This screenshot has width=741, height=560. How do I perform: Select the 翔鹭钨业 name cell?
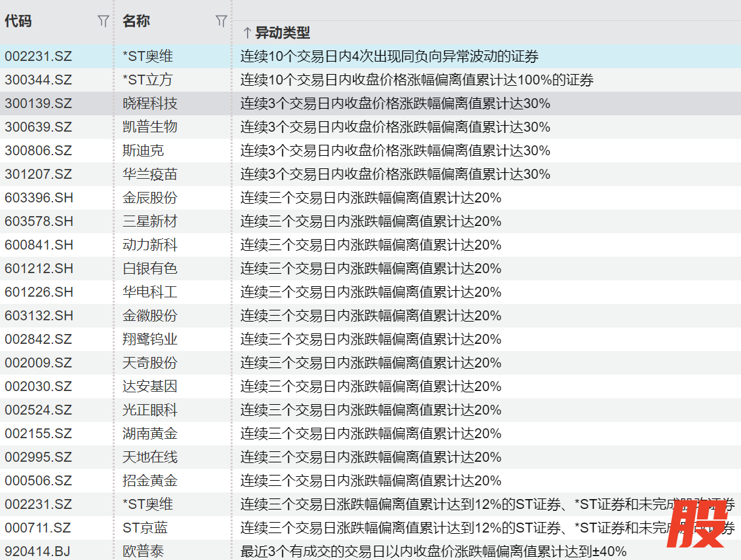click(150, 339)
